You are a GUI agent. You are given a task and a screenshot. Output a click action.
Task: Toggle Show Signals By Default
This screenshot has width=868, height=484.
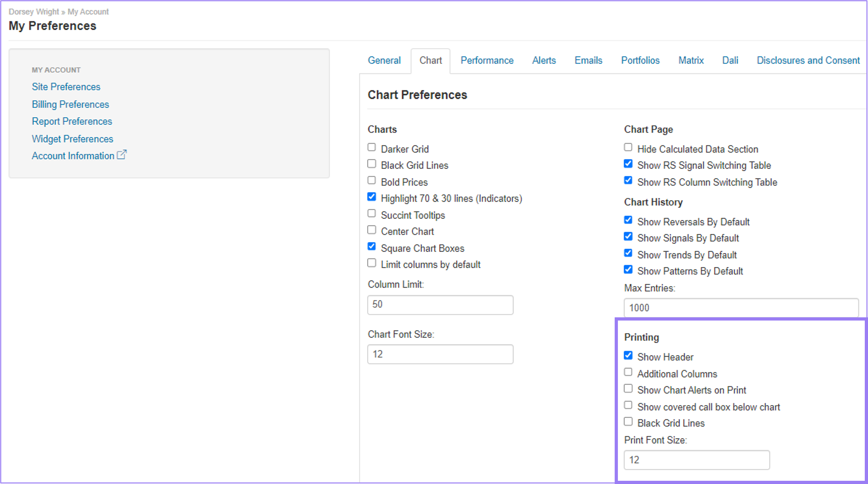coord(628,237)
